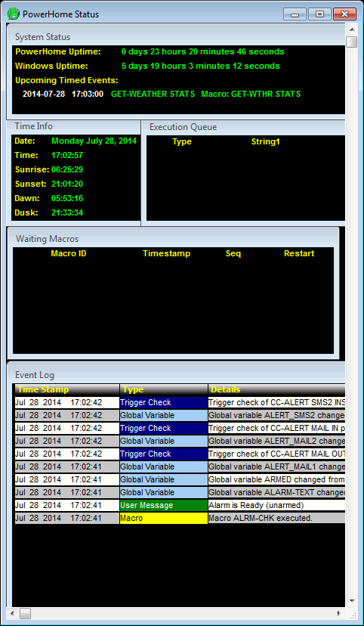Screen dimensions: 364x626
Task: Click the Type column header in Event Log
Action: 164,389
